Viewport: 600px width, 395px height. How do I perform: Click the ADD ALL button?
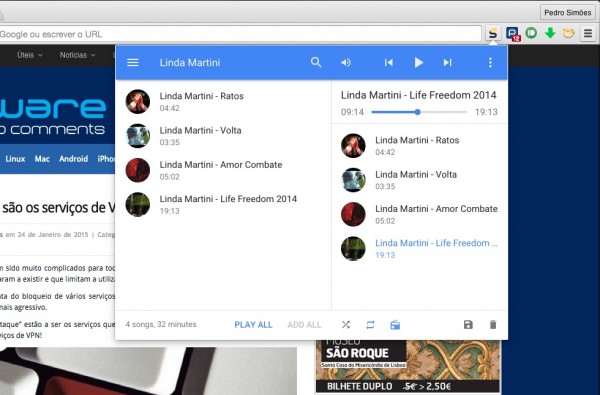click(x=304, y=325)
